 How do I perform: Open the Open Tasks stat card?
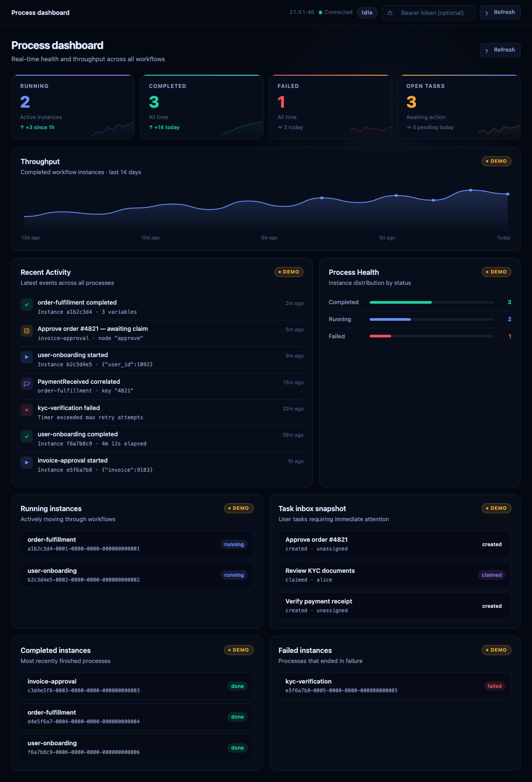pyautogui.click(x=459, y=107)
